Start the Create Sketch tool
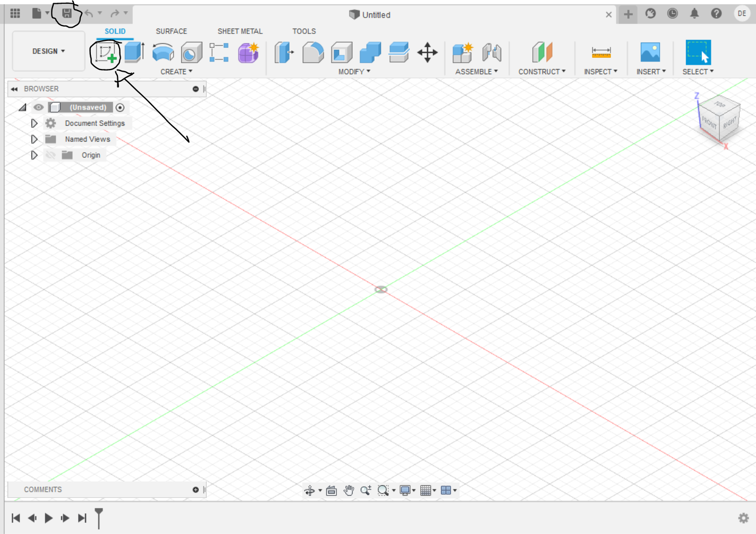The image size is (756, 534). (x=106, y=53)
